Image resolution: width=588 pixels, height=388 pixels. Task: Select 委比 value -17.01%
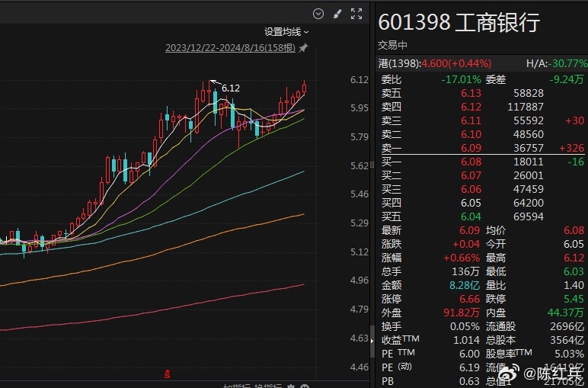click(461, 79)
